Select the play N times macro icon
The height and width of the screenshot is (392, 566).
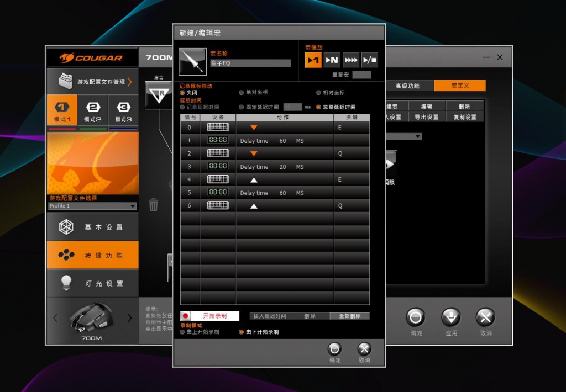point(332,60)
